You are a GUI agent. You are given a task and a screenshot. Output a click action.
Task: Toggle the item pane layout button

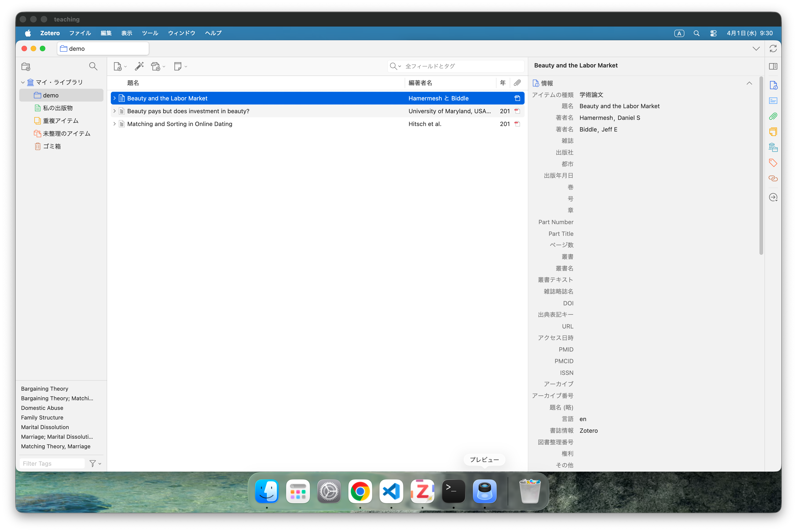pos(773,66)
